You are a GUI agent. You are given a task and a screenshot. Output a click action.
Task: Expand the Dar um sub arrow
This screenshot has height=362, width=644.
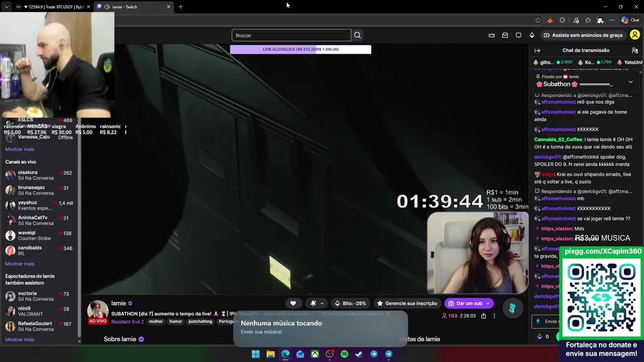[488, 303]
